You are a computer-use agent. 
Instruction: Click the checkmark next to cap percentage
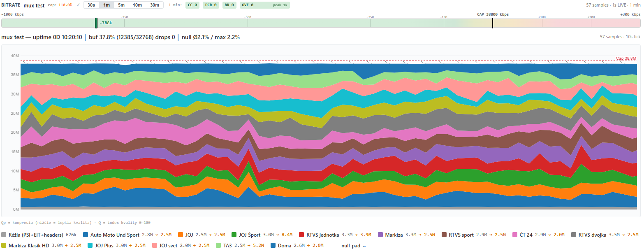78,5
